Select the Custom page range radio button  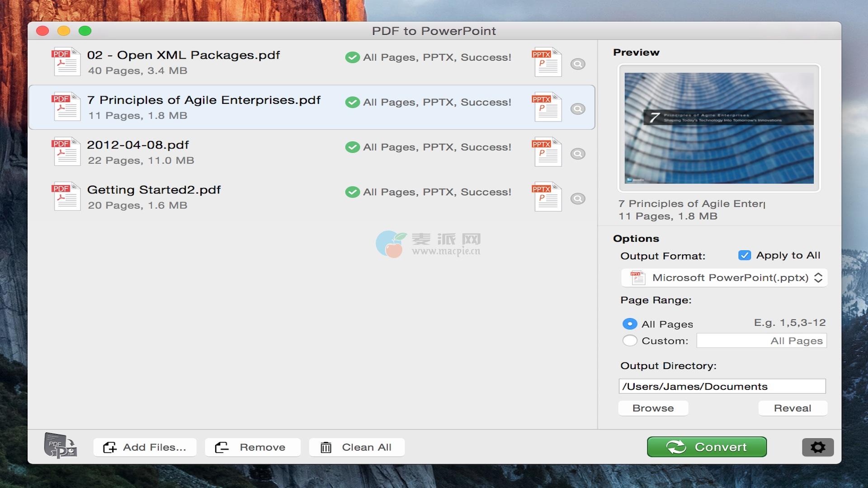click(x=630, y=341)
